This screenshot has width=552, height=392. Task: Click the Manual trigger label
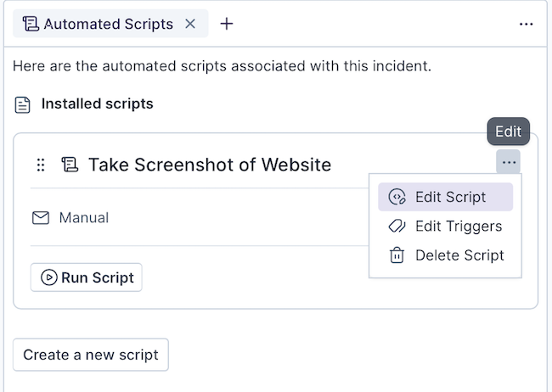tap(83, 218)
